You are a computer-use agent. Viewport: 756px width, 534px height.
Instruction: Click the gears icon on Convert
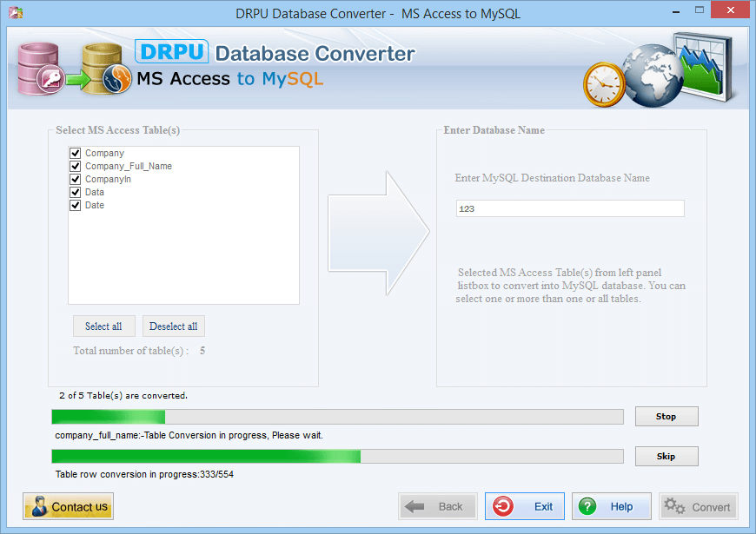pos(674,506)
